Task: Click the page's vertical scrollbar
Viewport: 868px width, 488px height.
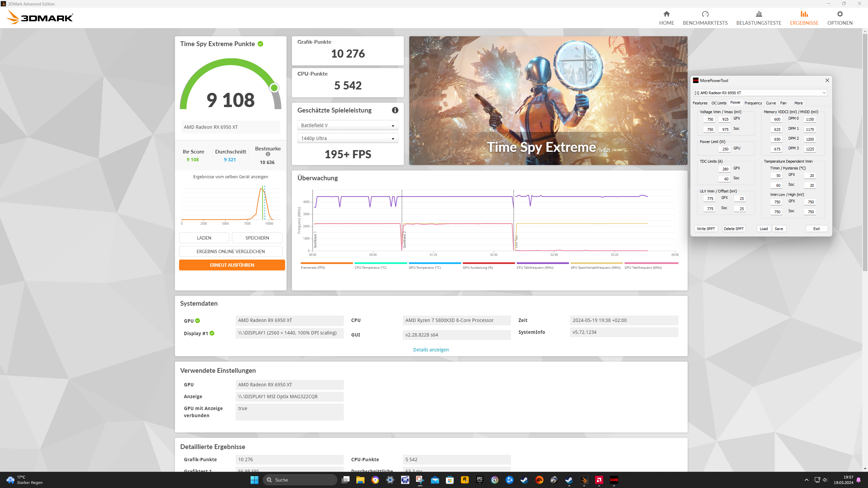Action: pyautogui.click(x=865, y=152)
